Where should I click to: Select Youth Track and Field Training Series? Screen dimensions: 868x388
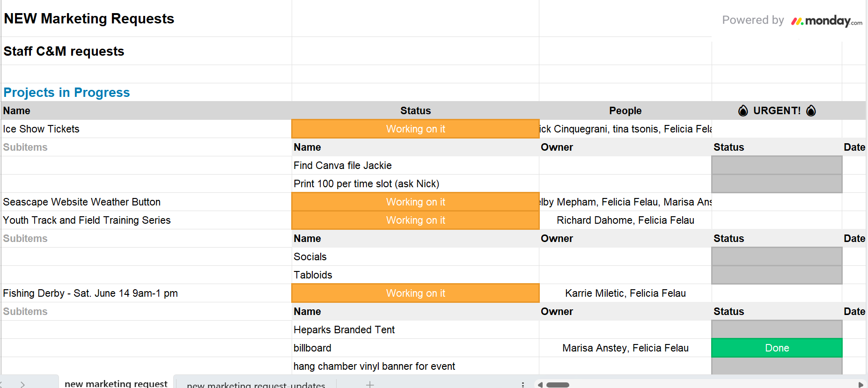[146, 220]
